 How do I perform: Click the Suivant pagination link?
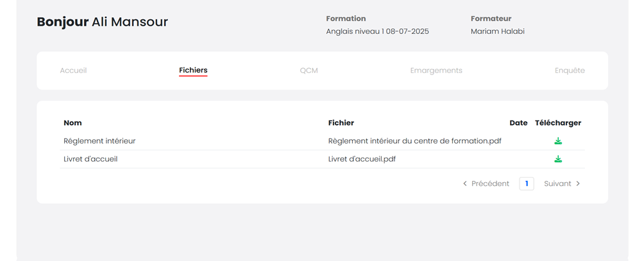pos(557,183)
